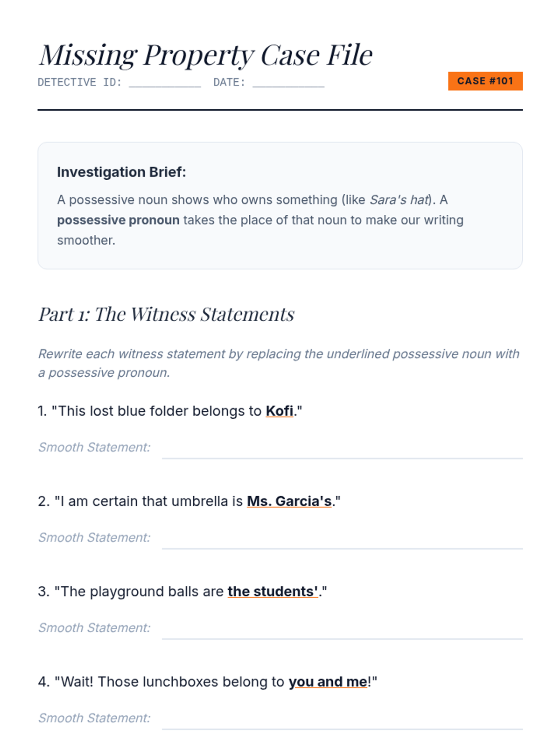Viewport: 560px width, 747px height.
Task: Click the Missing Property Case File title
Action: [206, 55]
